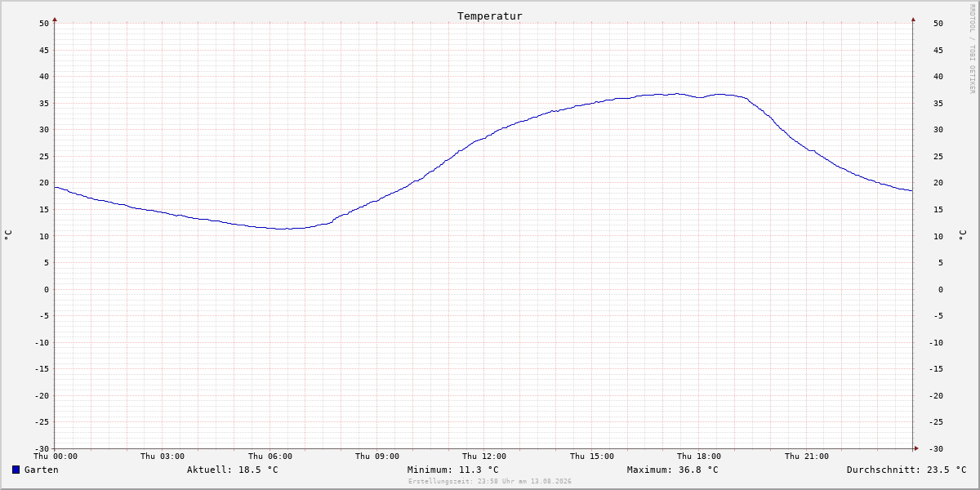Click the Erstellungszeit timestamp text
The width and height of the screenshot is (980, 490).
coord(490,481)
